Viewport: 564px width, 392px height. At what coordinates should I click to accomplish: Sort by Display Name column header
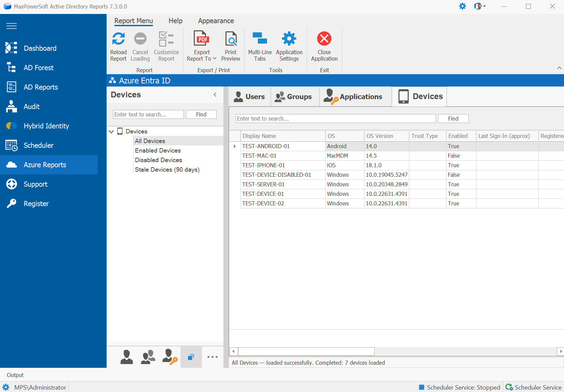(283, 136)
